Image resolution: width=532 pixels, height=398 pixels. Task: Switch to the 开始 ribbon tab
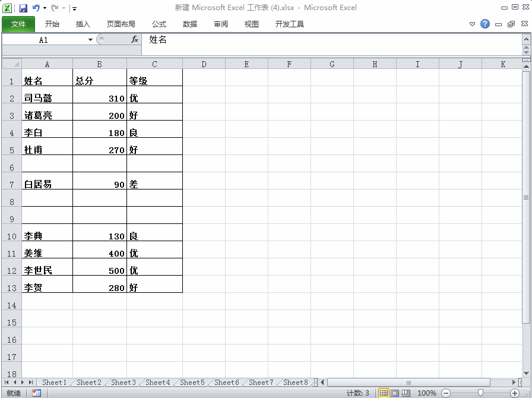52,24
